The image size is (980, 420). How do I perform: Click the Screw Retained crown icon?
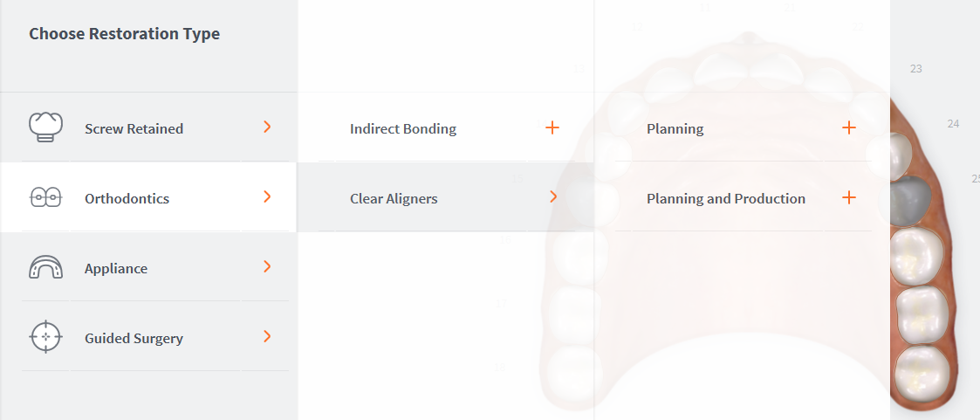[x=46, y=127]
